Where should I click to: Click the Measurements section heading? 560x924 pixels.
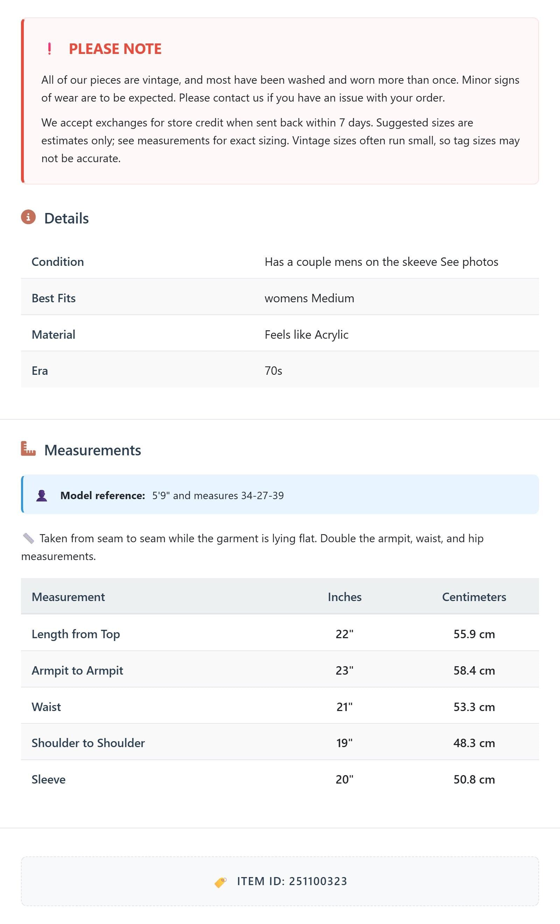pos(93,450)
